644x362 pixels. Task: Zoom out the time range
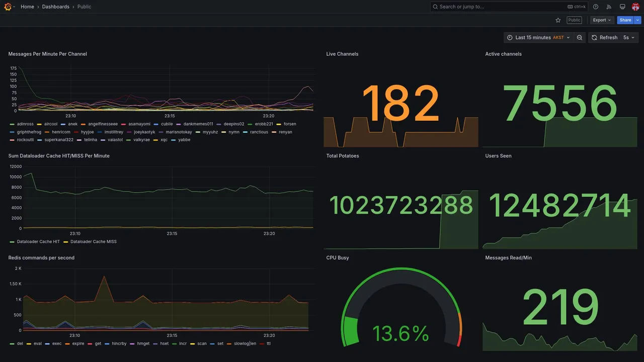tap(580, 38)
